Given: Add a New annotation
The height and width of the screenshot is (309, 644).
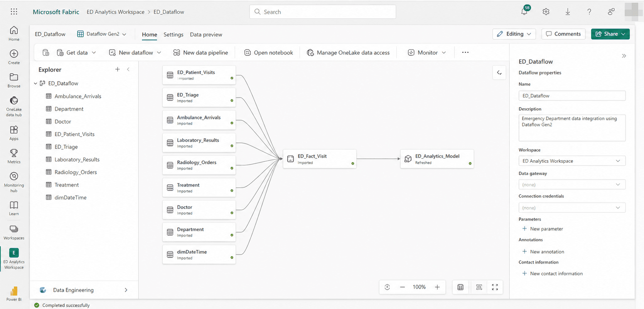Looking at the screenshot, I should (543, 252).
